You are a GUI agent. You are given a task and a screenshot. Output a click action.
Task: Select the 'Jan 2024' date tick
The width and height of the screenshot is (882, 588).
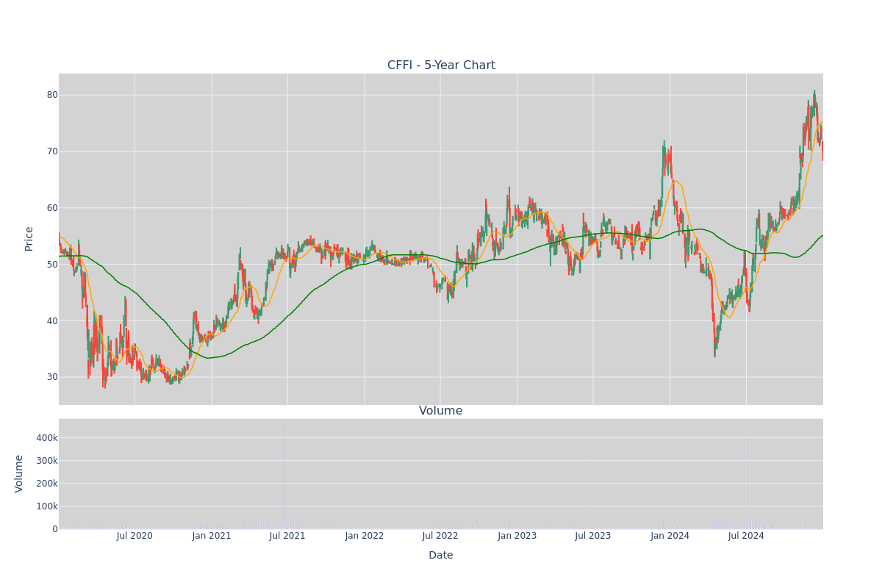tap(670, 536)
